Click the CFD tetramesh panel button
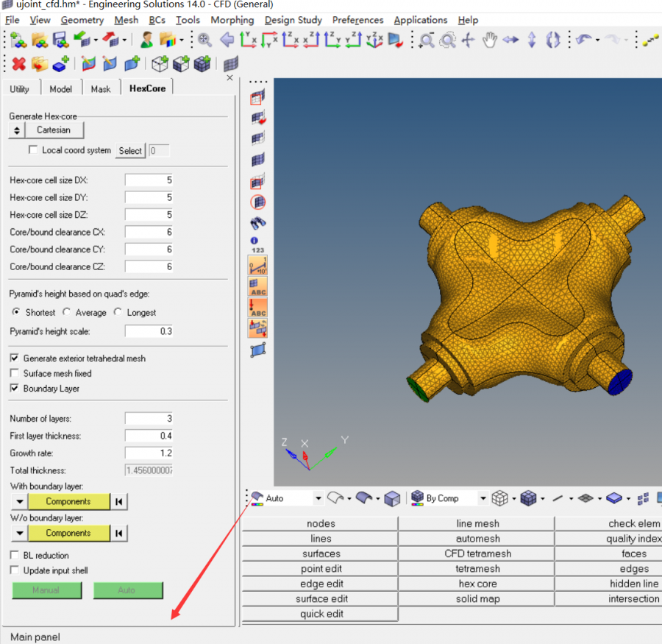662x644 pixels. (477, 553)
